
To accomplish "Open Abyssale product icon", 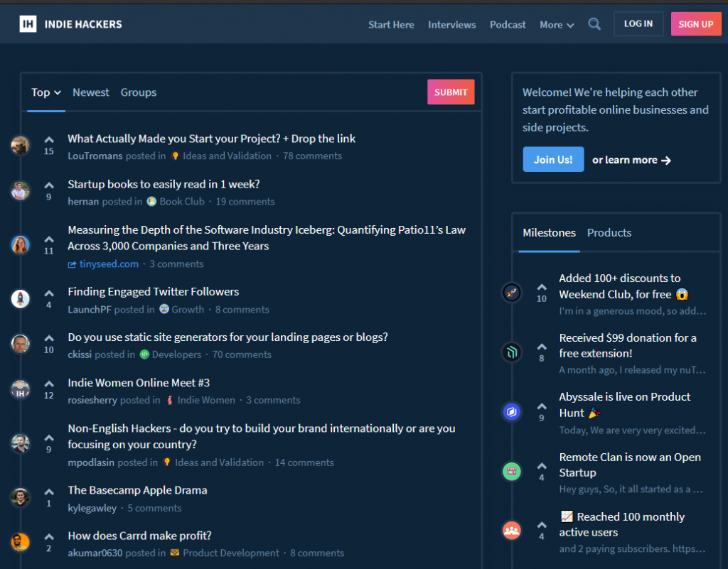I will pyautogui.click(x=512, y=412).
